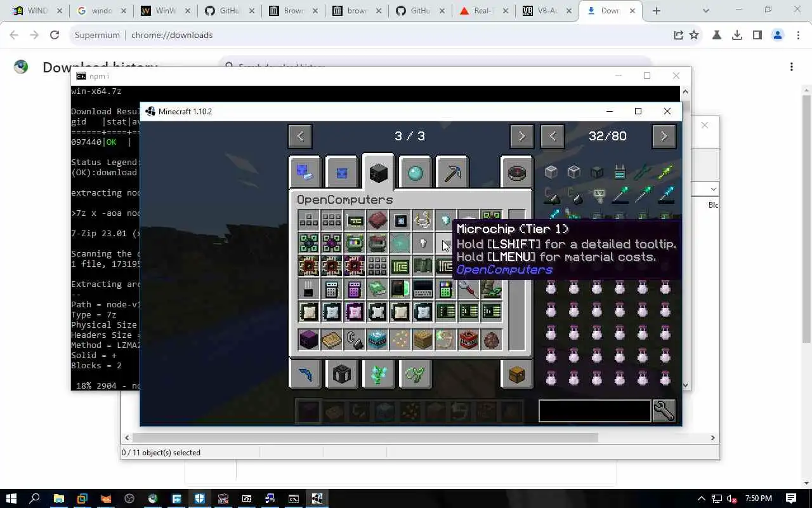812x508 pixels.
Task: Open the cyan pearl creative tab
Action: (x=416, y=173)
